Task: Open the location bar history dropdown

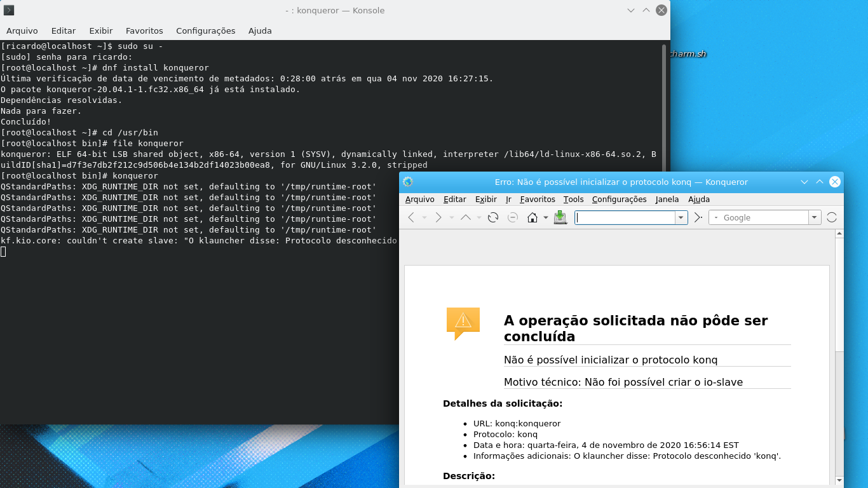Action: click(x=681, y=217)
